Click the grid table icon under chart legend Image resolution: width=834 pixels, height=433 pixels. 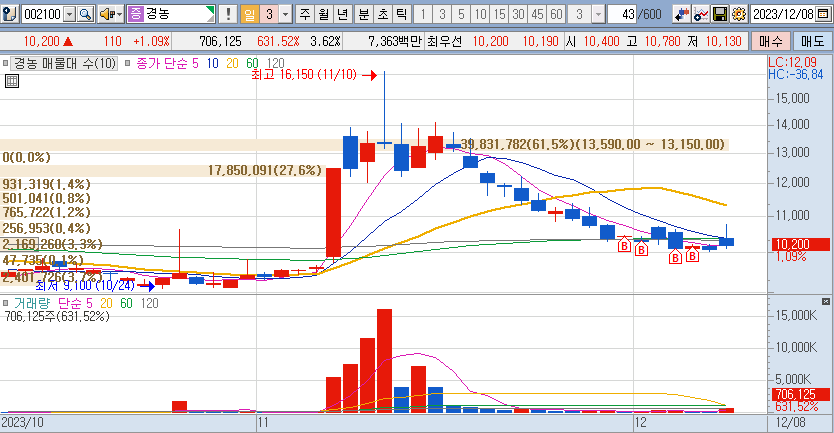click(12, 81)
